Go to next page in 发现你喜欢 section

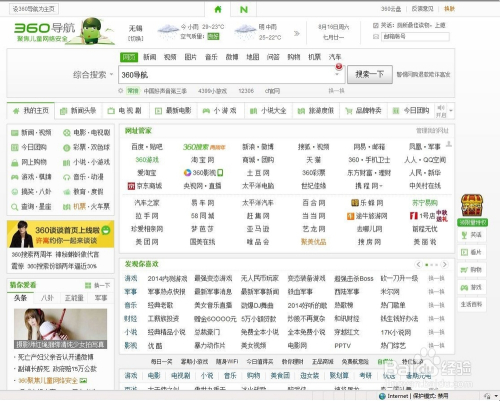click(444, 264)
